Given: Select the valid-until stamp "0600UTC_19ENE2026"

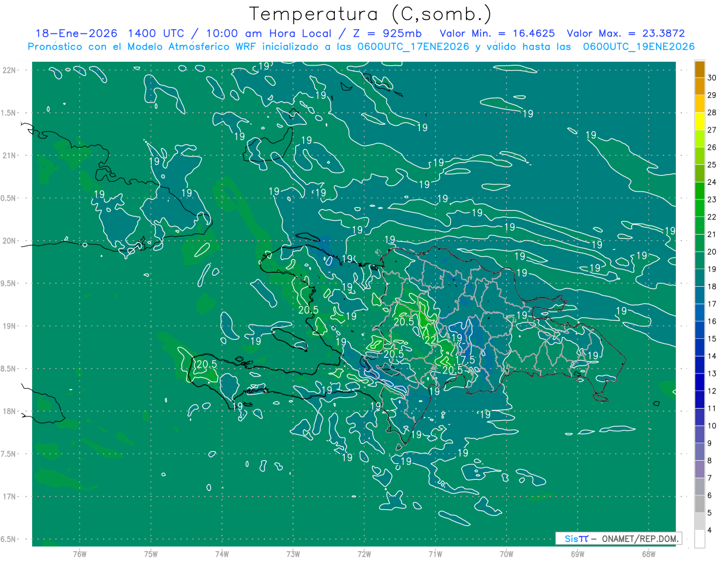Looking at the screenshot, I should pos(639,47).
